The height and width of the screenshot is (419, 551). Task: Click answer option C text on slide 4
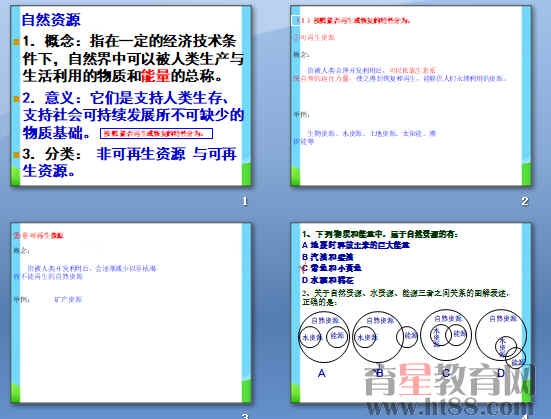coord(331,268)
